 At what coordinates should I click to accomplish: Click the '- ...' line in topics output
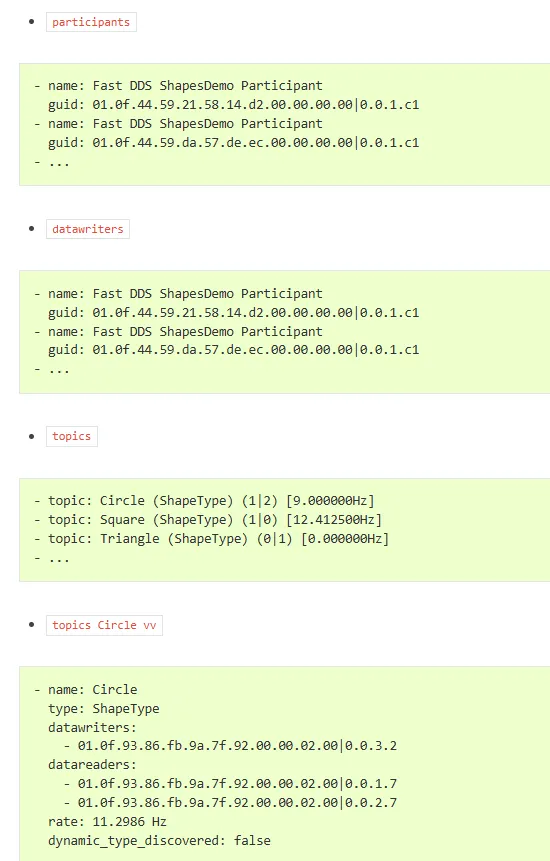coord(52,558)
